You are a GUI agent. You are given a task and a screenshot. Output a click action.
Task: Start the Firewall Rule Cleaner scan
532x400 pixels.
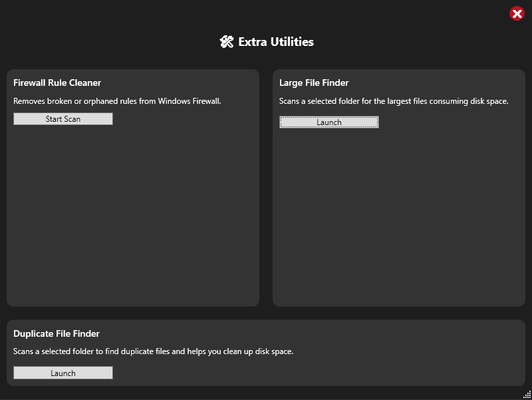click(x=63, y=119)
